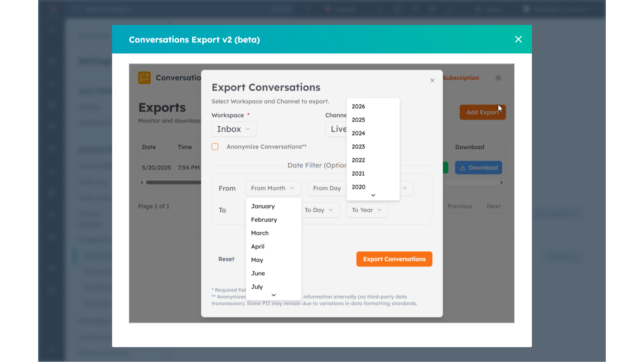The image size is (644, 362).
Task: Click the down chevron below July in month list
Action: tap(273, 295)
